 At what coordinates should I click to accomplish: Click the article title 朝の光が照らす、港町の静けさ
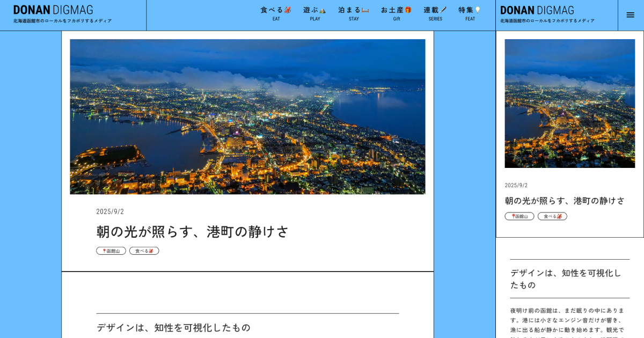click(192, 232)
